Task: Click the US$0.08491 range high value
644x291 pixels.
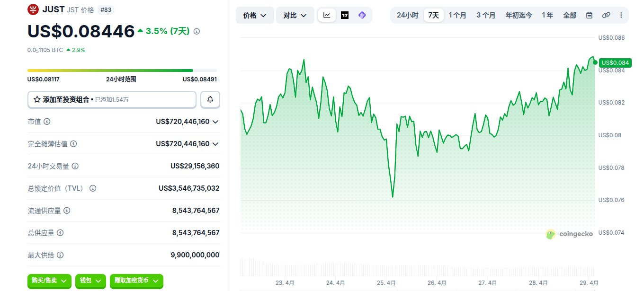Action: (200, 79)
